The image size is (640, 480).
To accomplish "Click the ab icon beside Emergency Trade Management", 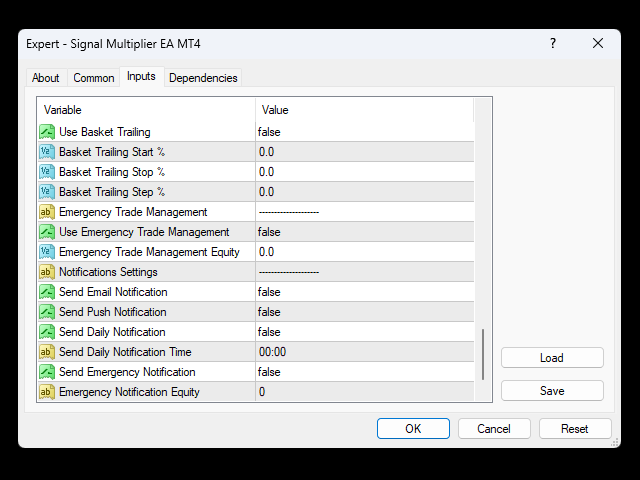I will 47,212.
